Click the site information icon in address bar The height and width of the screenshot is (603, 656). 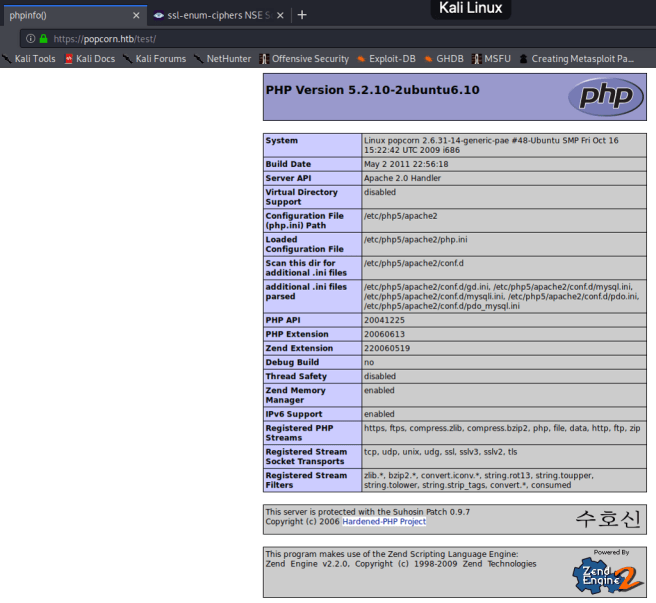[30, 38]
